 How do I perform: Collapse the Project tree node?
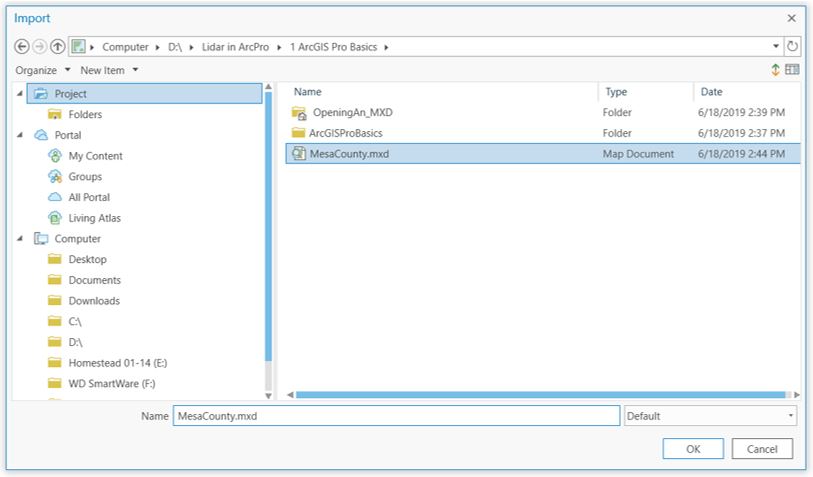[x=21, y=94]
